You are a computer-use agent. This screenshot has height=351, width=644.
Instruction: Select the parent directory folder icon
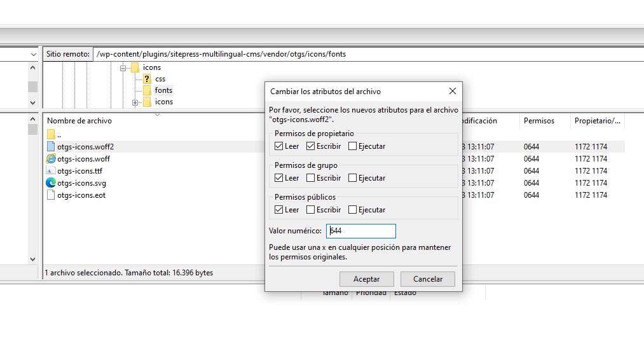(x=51, y=135)
